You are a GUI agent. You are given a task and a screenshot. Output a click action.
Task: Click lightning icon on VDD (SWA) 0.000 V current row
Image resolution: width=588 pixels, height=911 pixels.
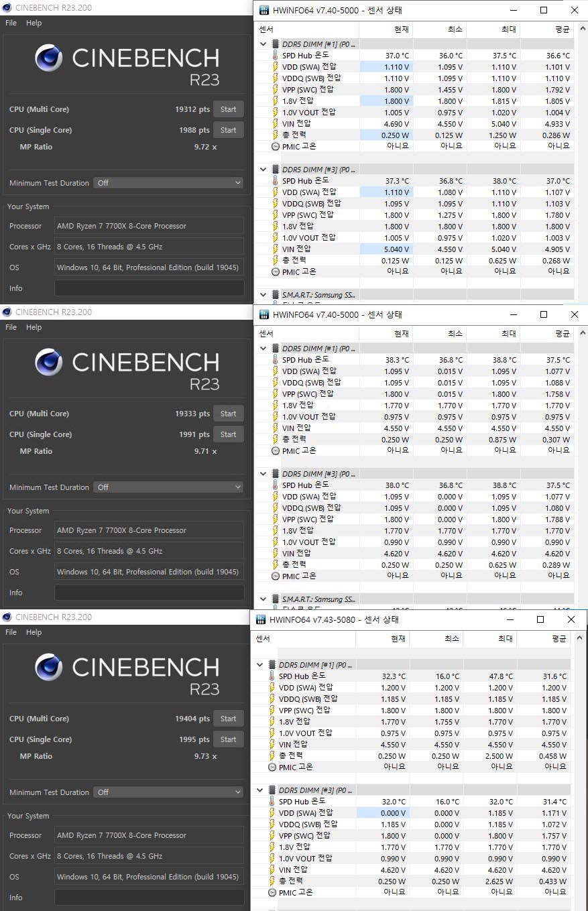point(272,813)
